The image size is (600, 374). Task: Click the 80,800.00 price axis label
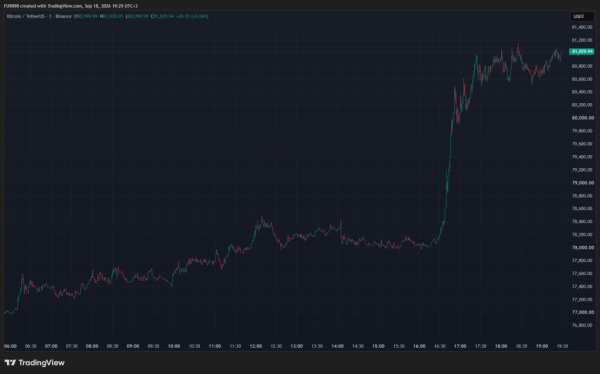(583, 66)
